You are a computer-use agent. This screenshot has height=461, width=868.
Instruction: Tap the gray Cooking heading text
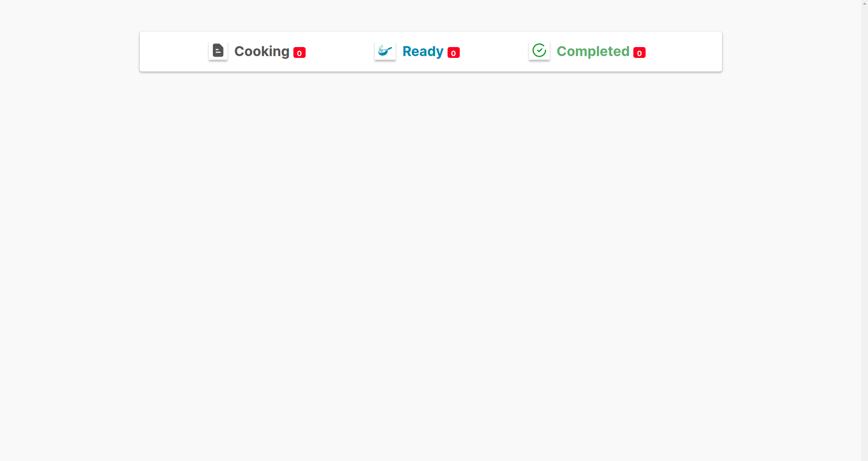[262, 52]
